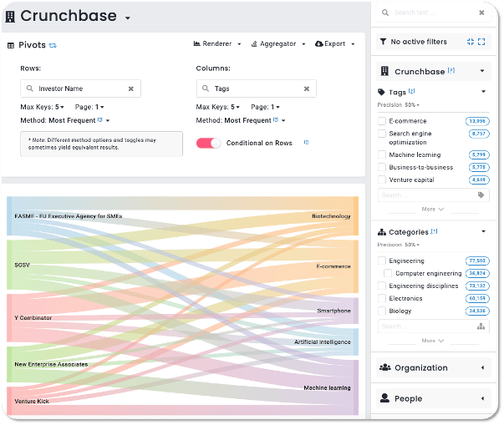Image resolution: width=504 pixels, height=425 pixels.
Task: Collapse the Crunchbase sidebar section
Action: [482, 71]
